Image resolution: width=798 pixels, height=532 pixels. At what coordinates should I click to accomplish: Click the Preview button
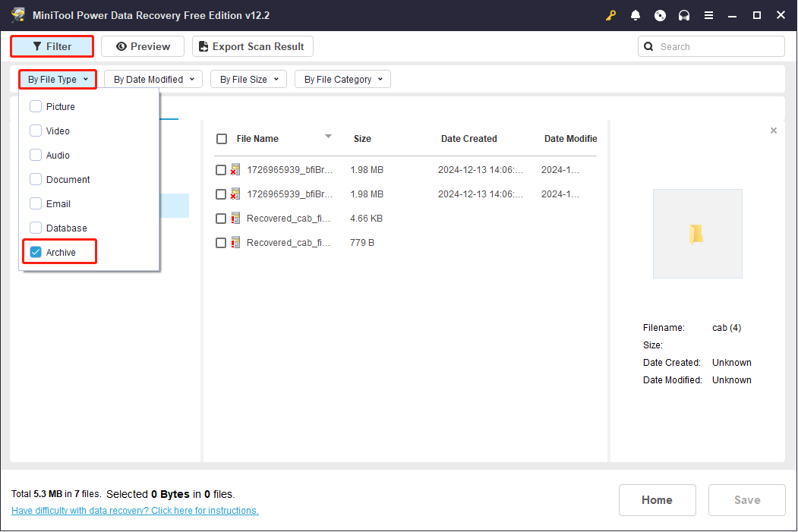143,46
